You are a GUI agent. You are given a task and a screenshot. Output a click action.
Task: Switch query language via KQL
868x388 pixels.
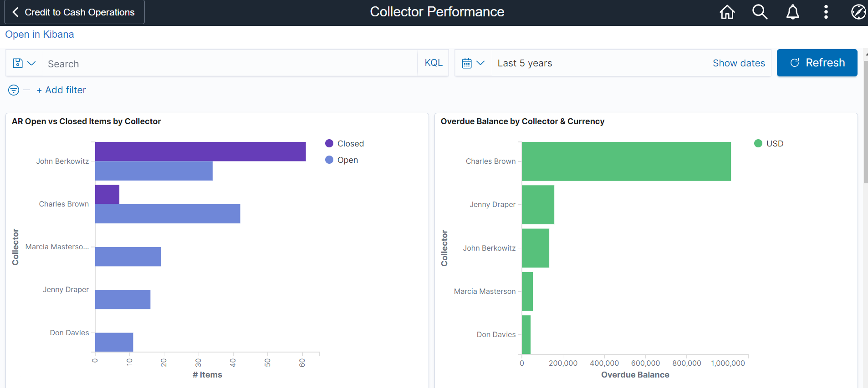pos(433,63)
